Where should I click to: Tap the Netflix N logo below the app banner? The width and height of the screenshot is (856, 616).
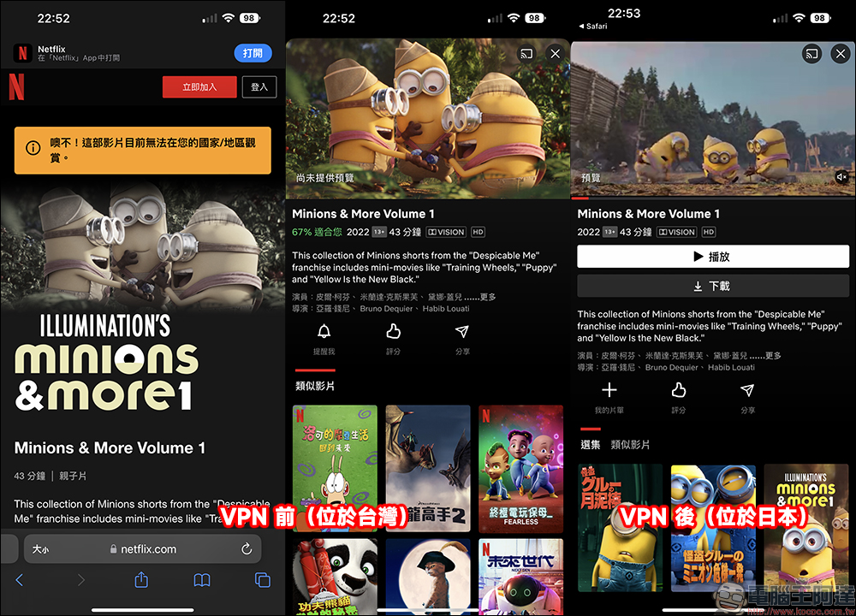(16, 86)
